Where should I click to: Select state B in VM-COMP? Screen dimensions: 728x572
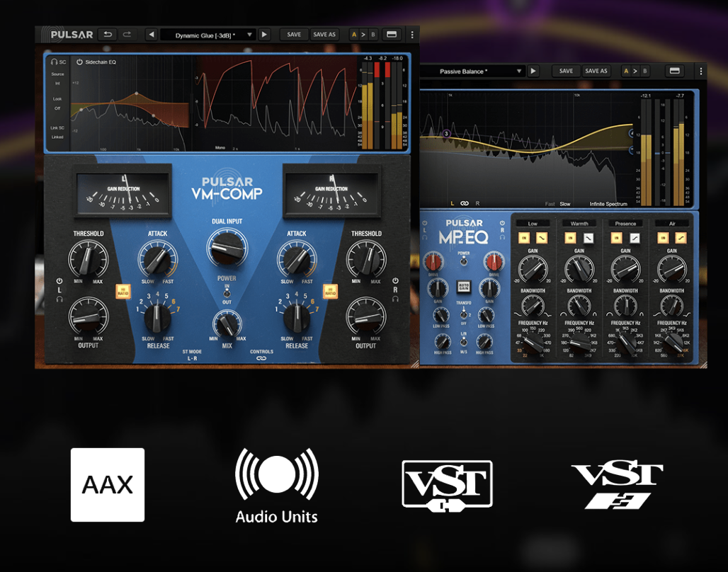point(372,35)
